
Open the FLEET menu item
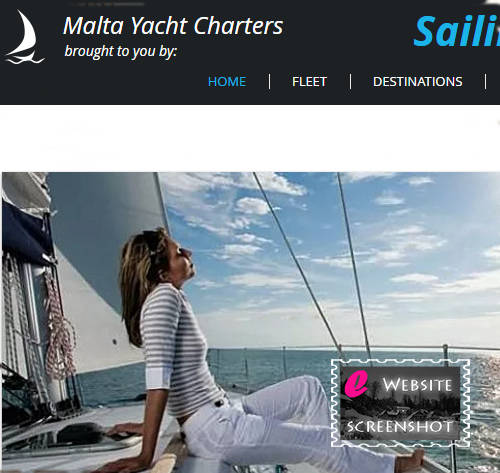click(x=309, y=82)
